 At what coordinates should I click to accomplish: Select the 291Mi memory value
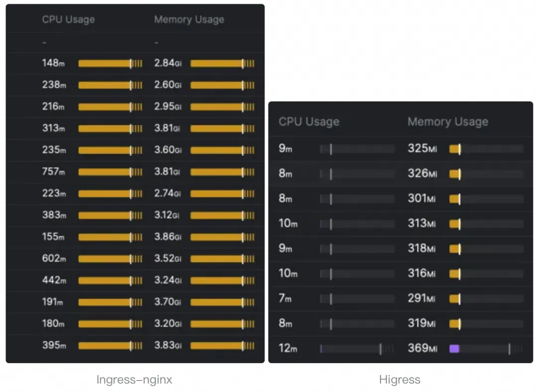pos(421,298)
